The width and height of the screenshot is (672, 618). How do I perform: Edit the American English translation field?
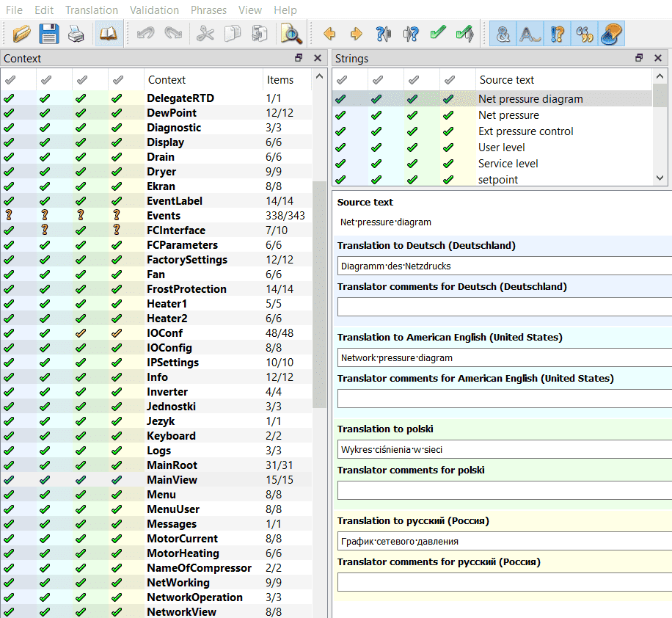point(505,357)
